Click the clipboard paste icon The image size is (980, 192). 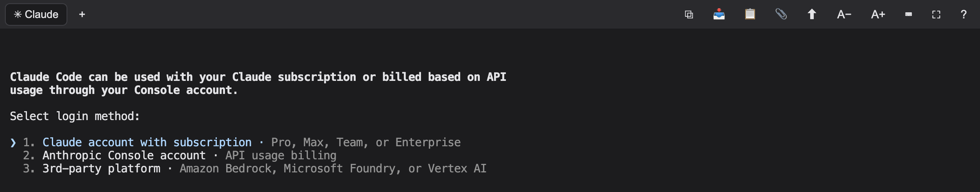[750, 14]
